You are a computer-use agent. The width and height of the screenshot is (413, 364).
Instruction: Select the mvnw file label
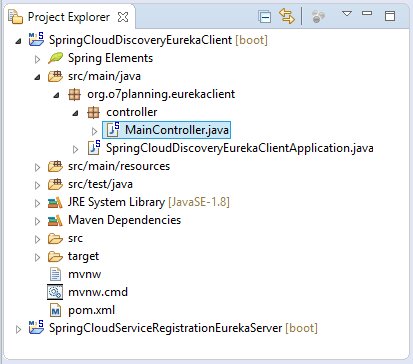[x=85, y=274]
